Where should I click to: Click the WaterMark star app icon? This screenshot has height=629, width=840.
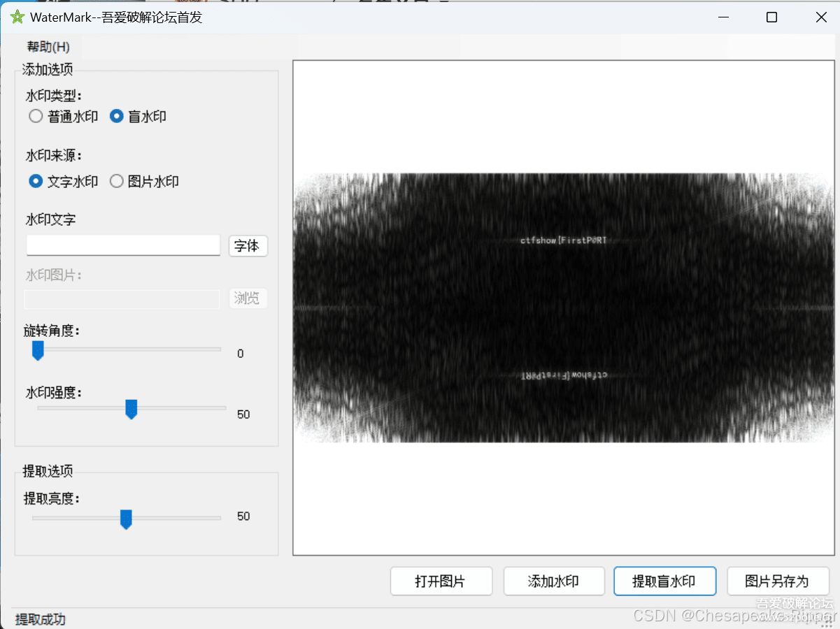(x=17, y=17)
